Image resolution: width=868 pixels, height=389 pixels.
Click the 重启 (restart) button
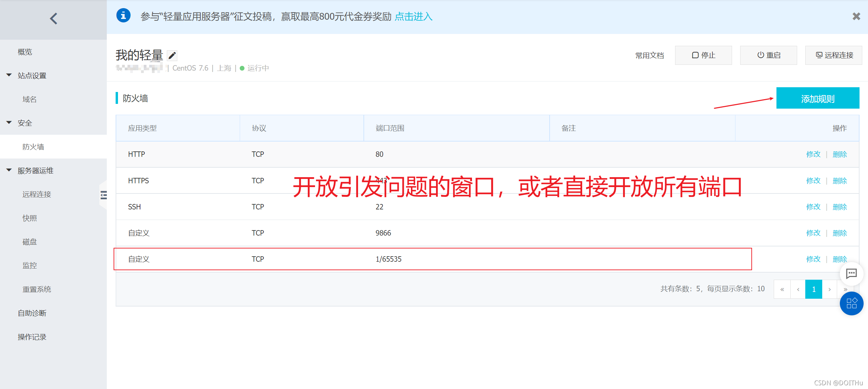click(768, 55)
